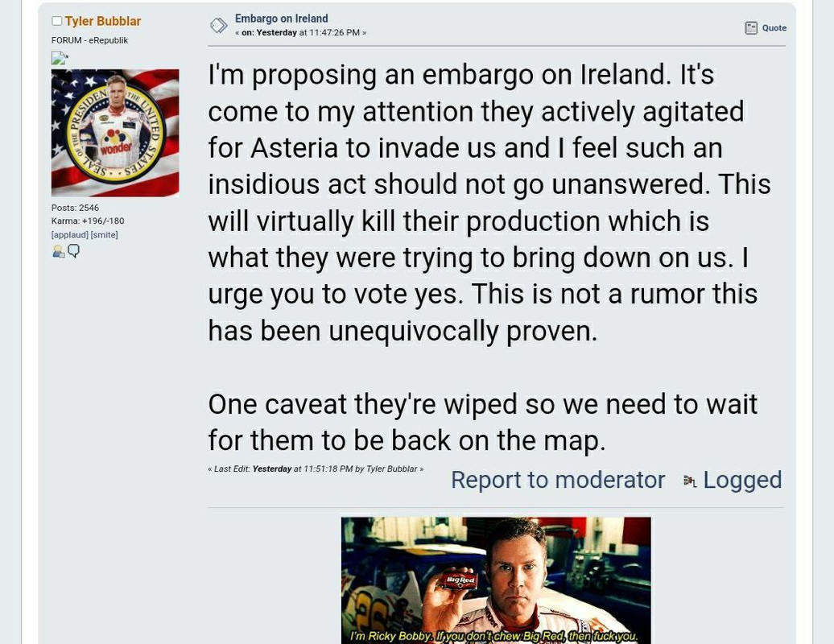Image resolution: width=834 pixels, height=644 pixels.
Task: Open personal message speech bubble icon
Action: click(x=74, y=251)
